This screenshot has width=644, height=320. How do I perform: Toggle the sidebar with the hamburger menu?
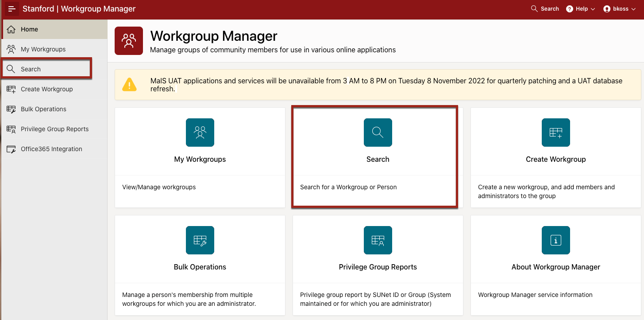point(12,8)
